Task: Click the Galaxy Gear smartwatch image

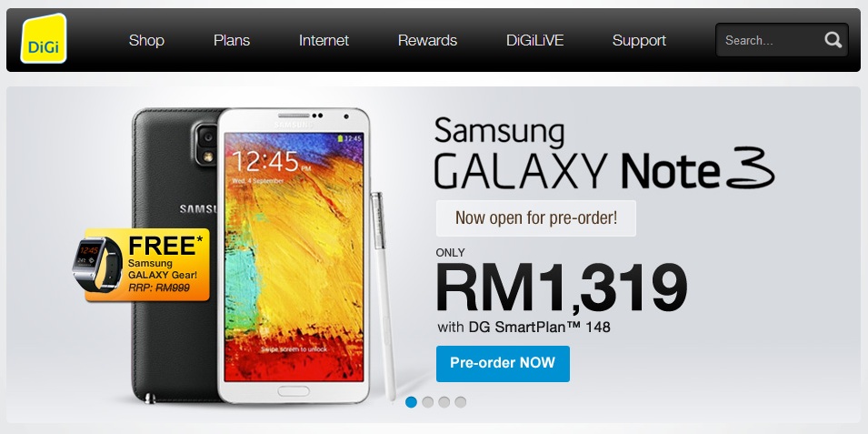Action: (x=96, y=265)
